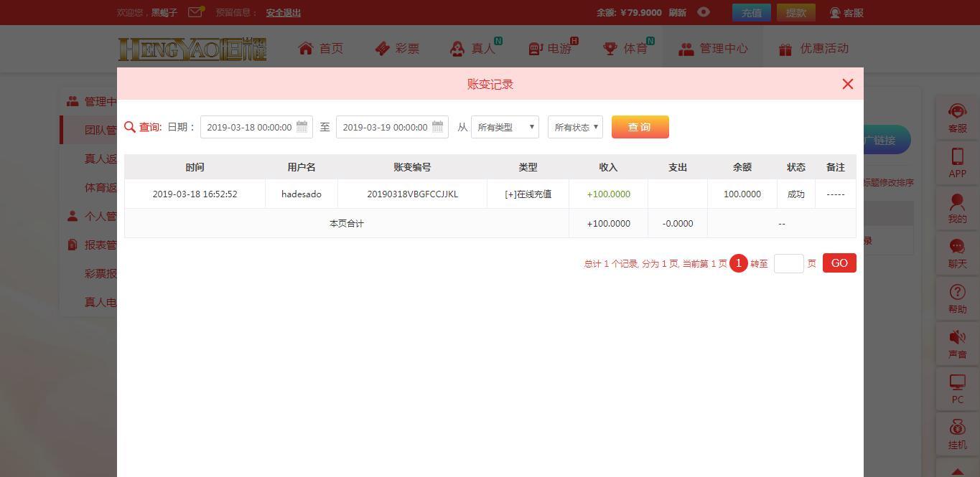
Task: Click status cell 成功
Action: [x=796, y=194]
